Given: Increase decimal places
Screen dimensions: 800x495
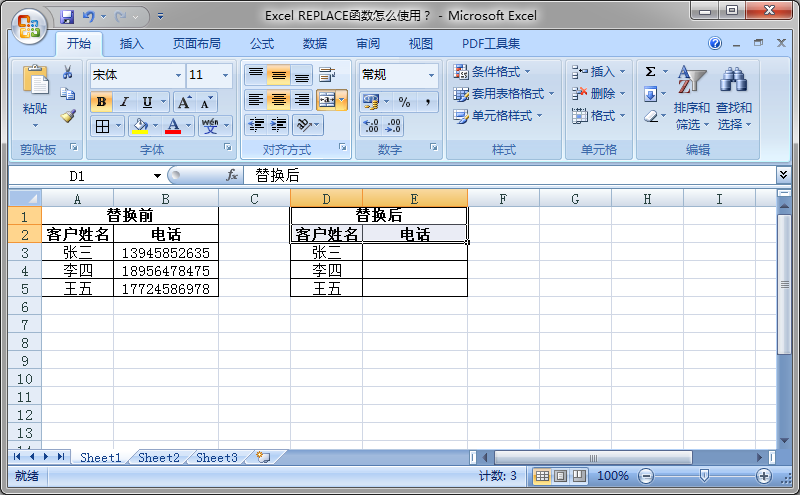Looking at the screenshot, I should click(x=371, y=126).
